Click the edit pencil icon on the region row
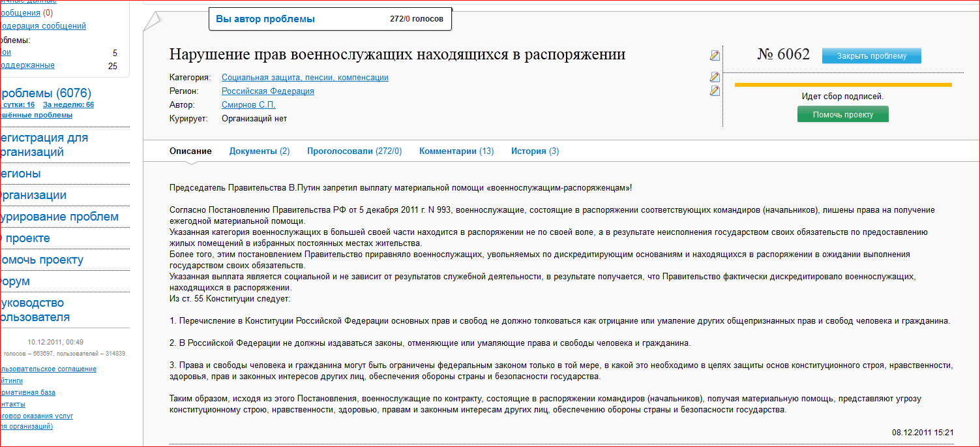Image resolution: width=980 pixels, height=447 pixels. tap(715, 91)
